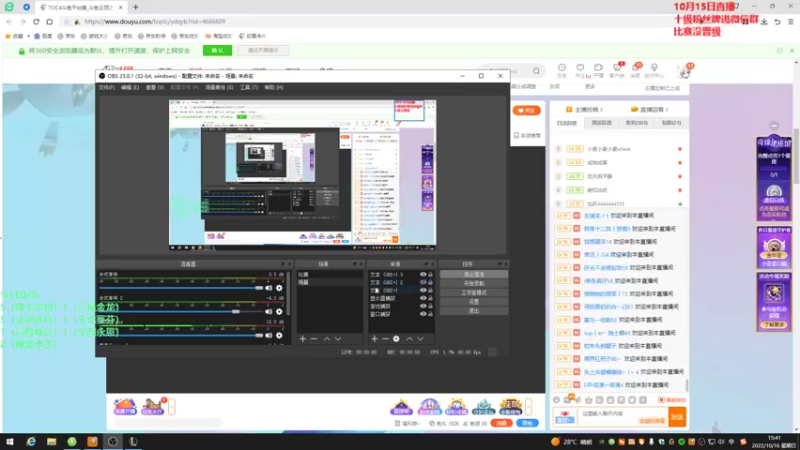Enable 工作室模式 in OBS controls
800x450 pixels.
[x=474, y=293]
